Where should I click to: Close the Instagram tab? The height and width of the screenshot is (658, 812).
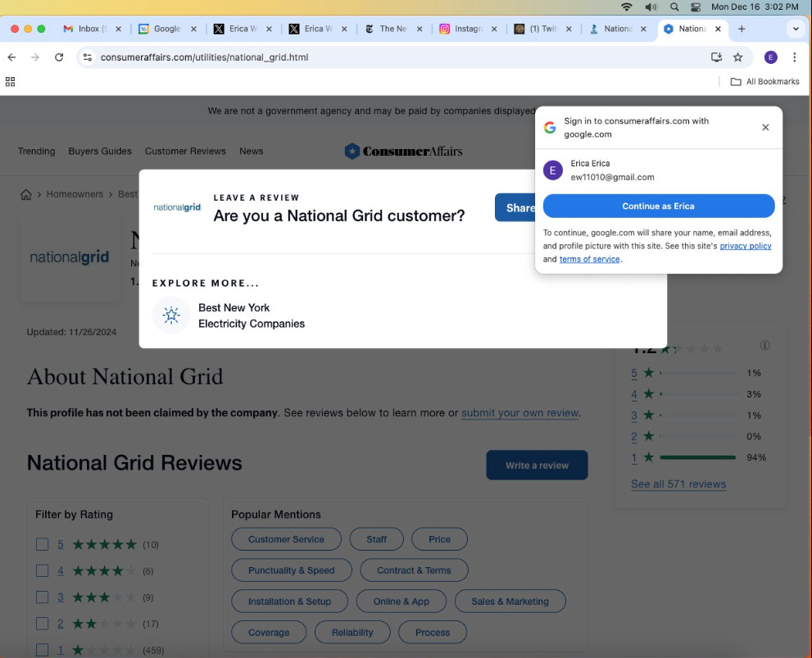494,29
